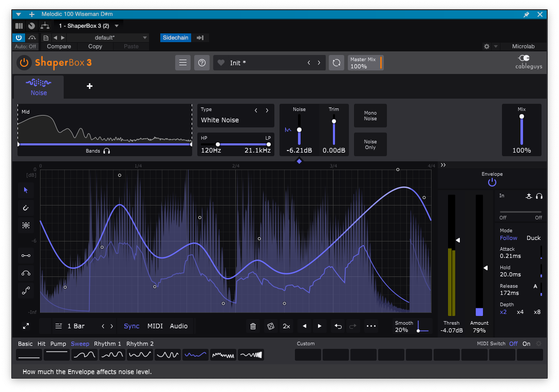Select the pointer arrow edit tool

click(x=26, y=190)
